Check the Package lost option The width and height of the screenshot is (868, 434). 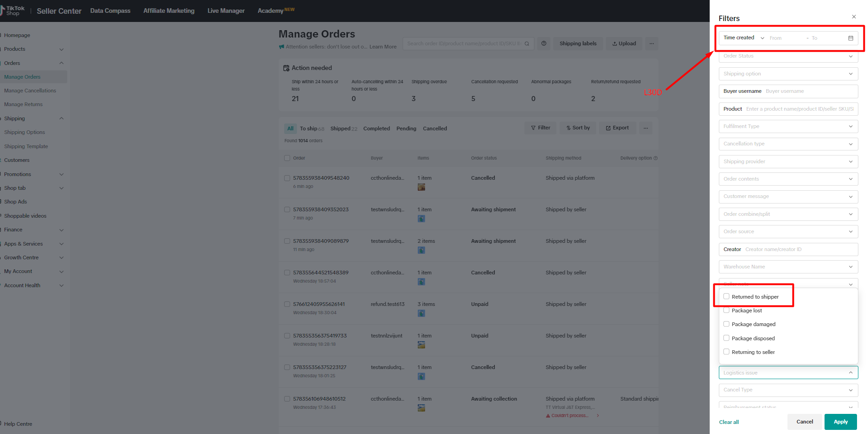click(726, 310)
